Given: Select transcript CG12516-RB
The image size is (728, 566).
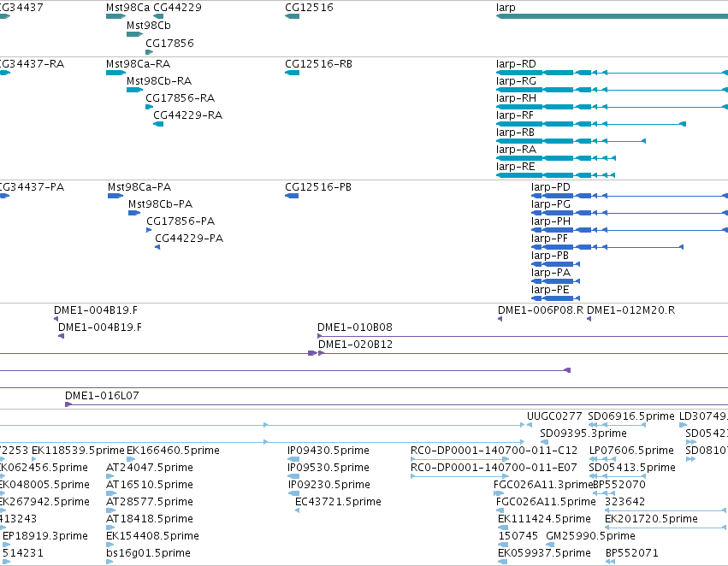Looking at the screenshot, I should point(292,73).
